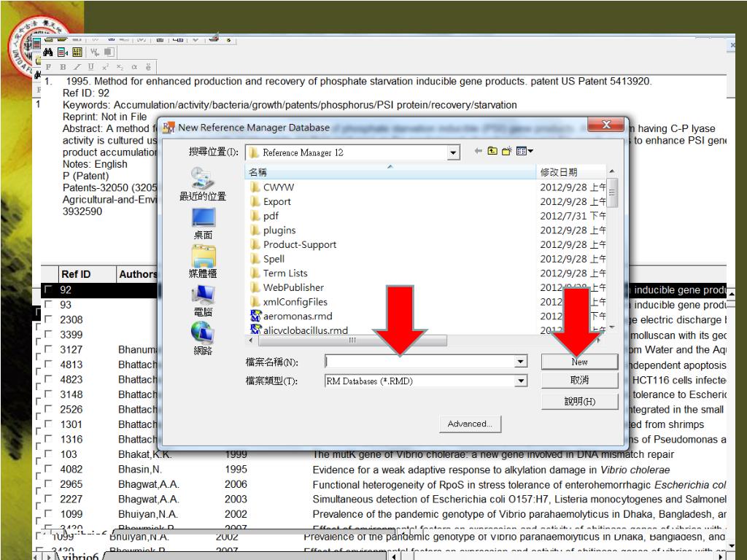Toggle bold formatting (B) in formatting bar
This screenshot has width=747, height=560.
tap(63, 67)
